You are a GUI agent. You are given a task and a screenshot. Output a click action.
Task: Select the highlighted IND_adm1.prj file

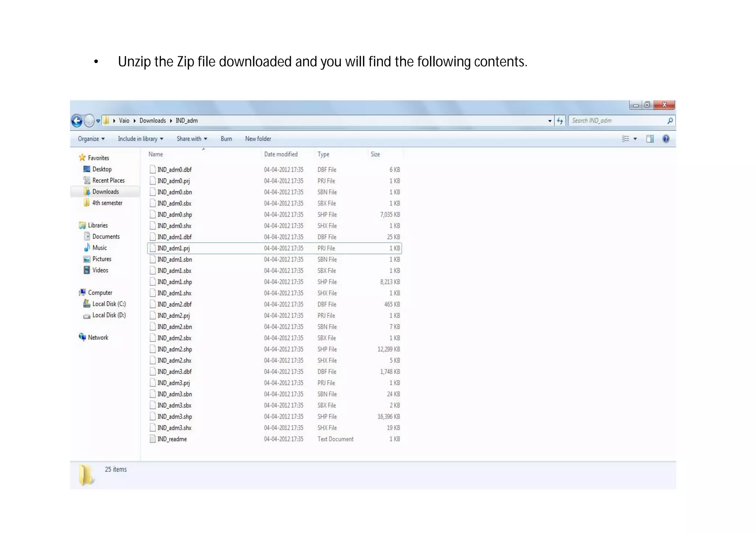pos(274,248)
